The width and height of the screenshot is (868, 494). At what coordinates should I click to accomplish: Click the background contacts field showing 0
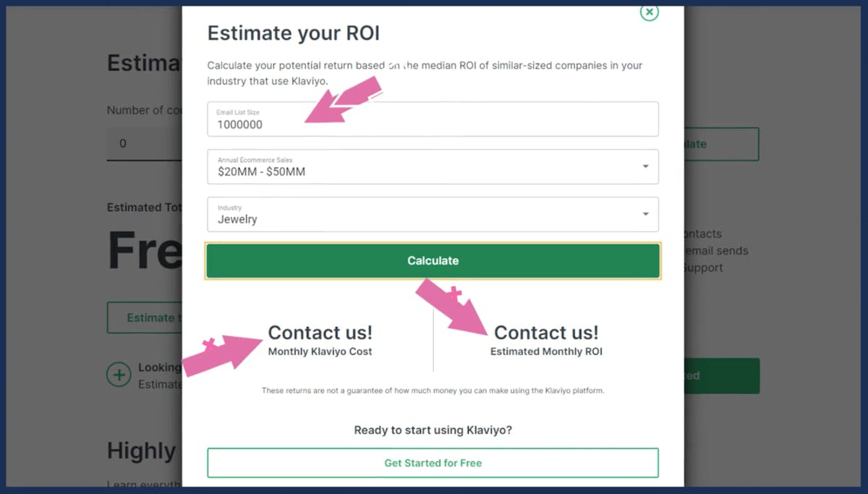144,144
